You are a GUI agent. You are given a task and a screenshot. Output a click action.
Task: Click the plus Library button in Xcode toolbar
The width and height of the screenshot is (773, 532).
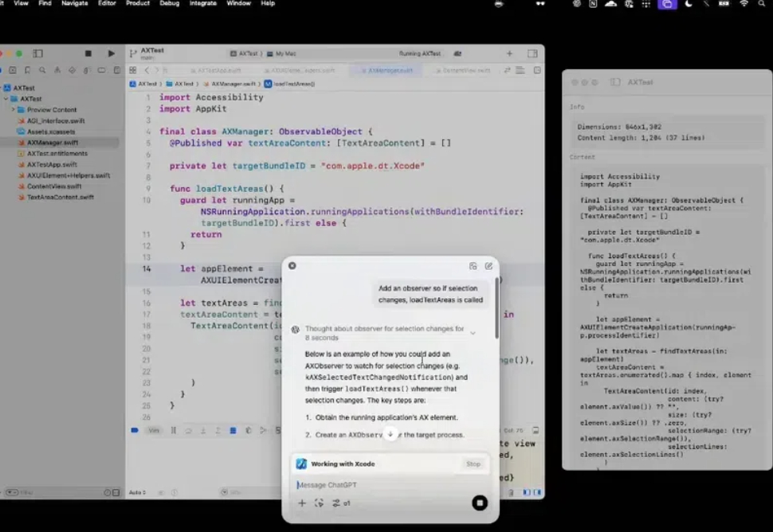click(509, 53)
